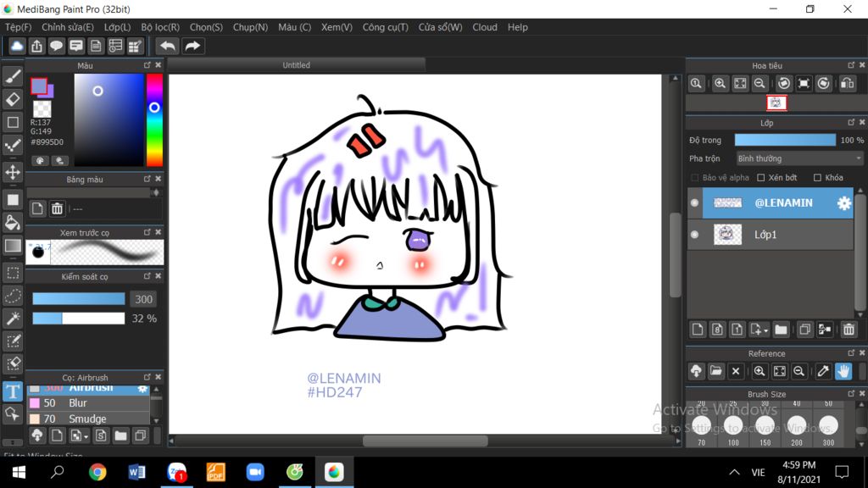Open the Tệp(F) menu
The width and height of the screenshot is (868, 488).
[x=19, y=27]
